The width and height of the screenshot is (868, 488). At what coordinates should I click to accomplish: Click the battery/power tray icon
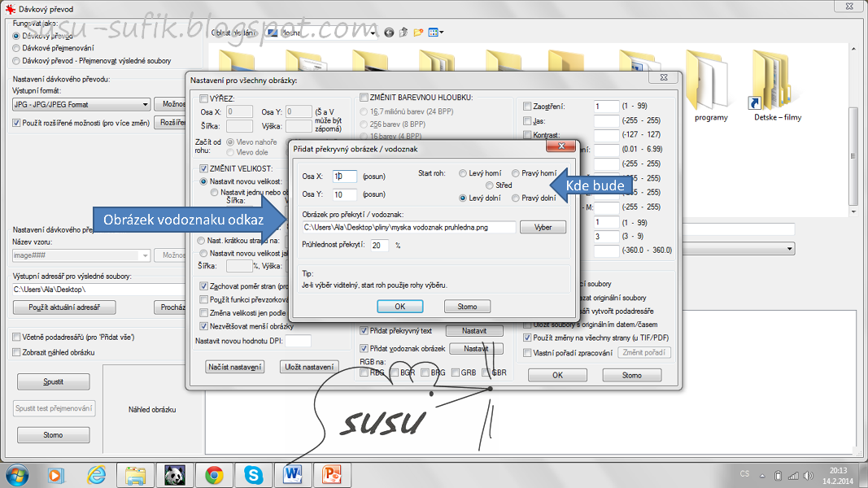(778, 476)
